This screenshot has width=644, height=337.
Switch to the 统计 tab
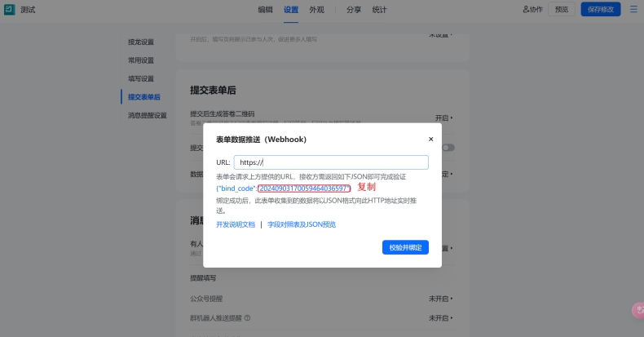tap(380, 10)
